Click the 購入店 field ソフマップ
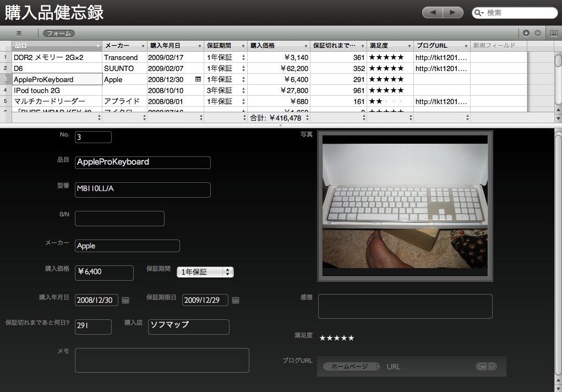 189,326
